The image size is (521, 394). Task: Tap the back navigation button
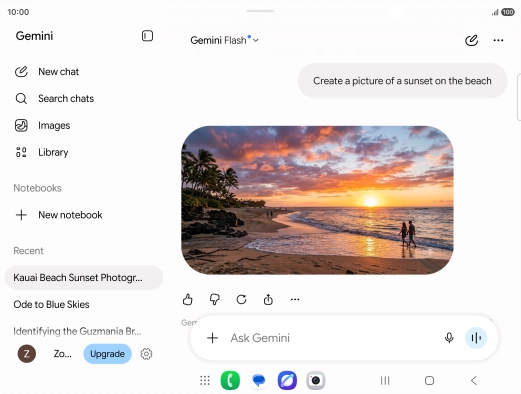tap(474, 380)
